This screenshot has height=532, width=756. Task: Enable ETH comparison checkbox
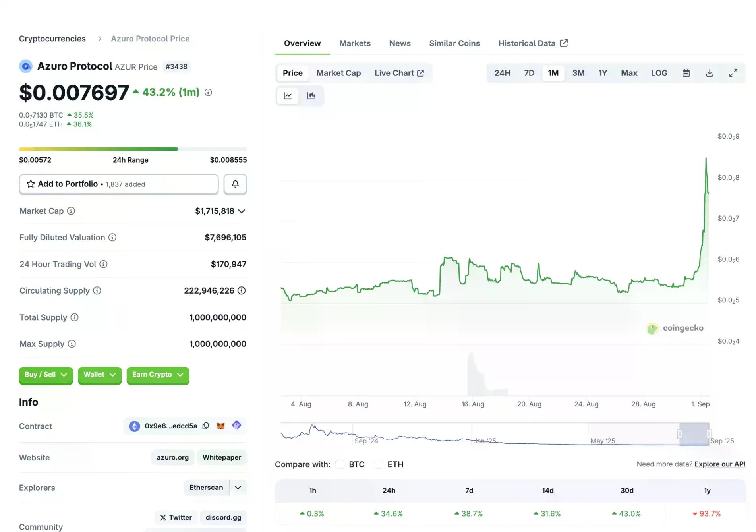pyautogui.click(x=379, y=464)
